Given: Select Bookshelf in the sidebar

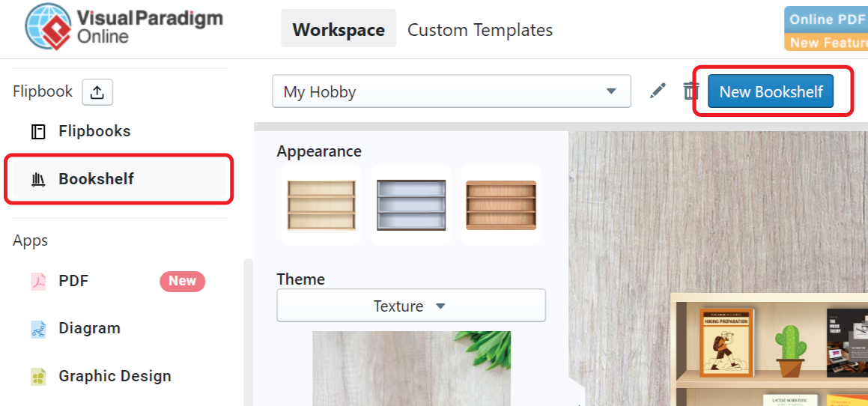Looking at the screenshot, I should coord(96,179).
